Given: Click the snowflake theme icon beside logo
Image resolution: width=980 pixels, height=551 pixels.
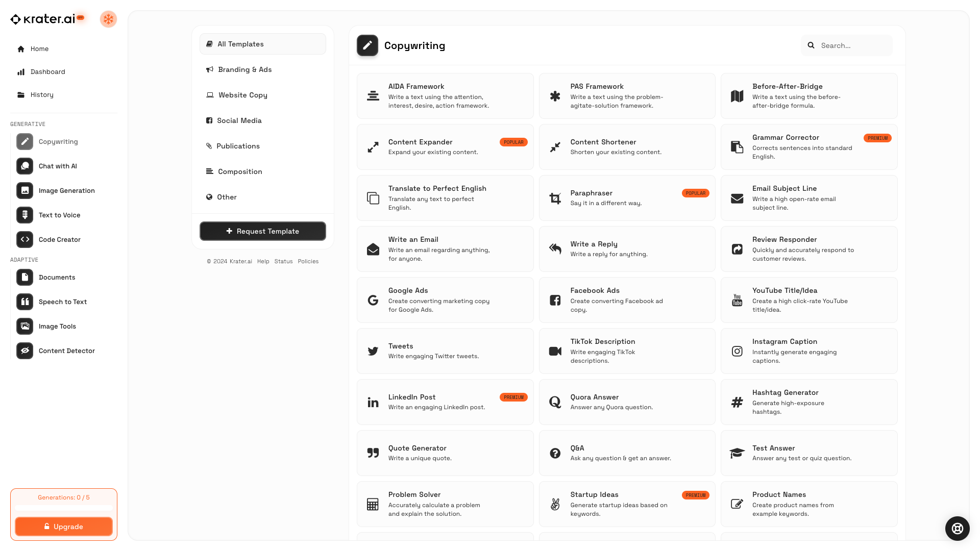Looking at the screenshot, I should point(108,19).
